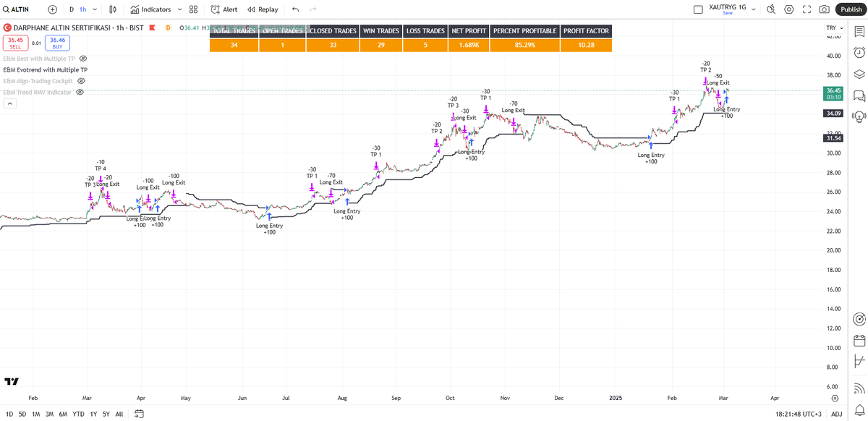Set range to 1M

pyautogui.click(x=36, y=414)
